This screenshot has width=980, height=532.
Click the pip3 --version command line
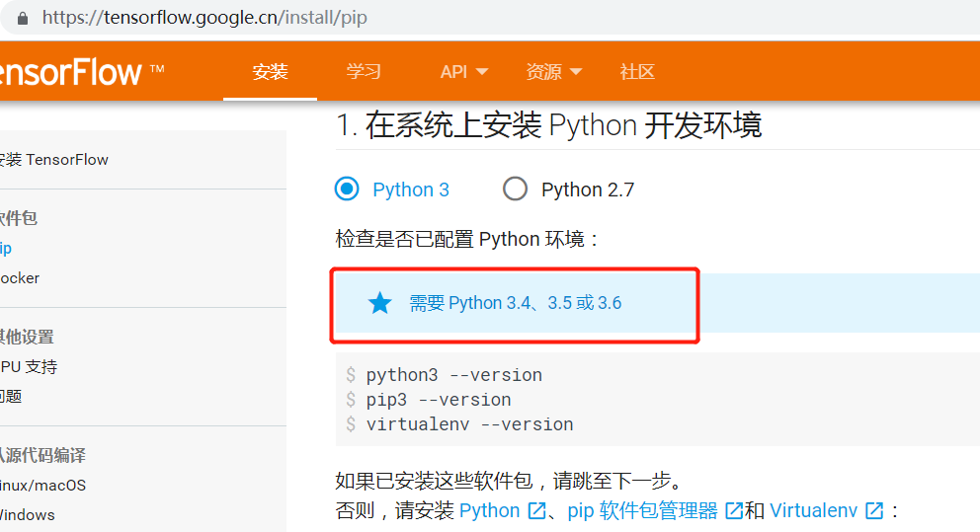point(438,400)
